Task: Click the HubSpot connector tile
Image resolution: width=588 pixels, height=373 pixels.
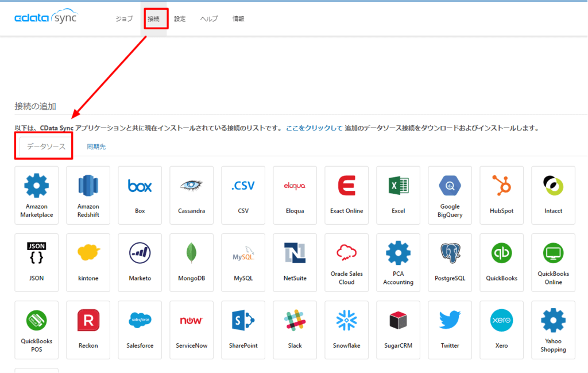Action: pos(502,195)
